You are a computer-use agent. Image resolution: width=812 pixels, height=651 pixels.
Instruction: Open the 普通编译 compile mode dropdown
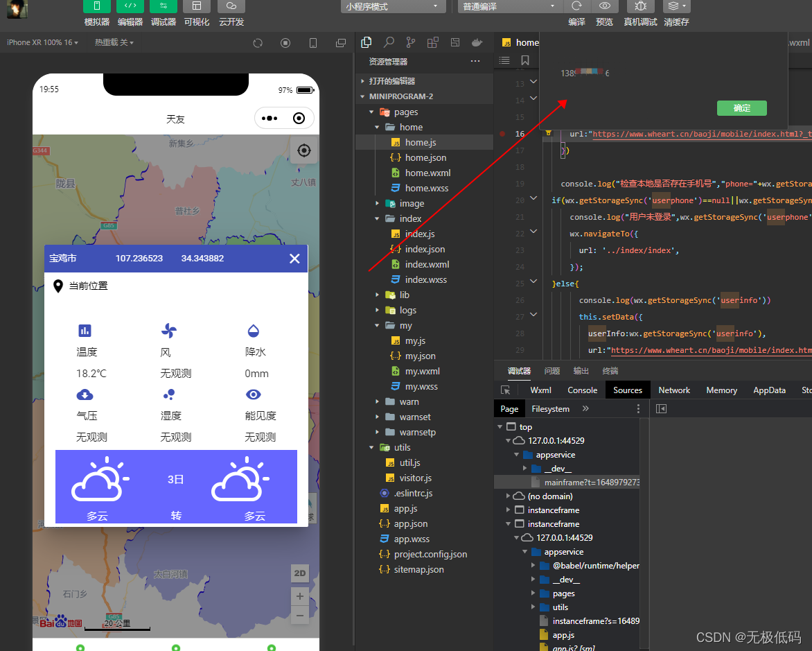509,6
